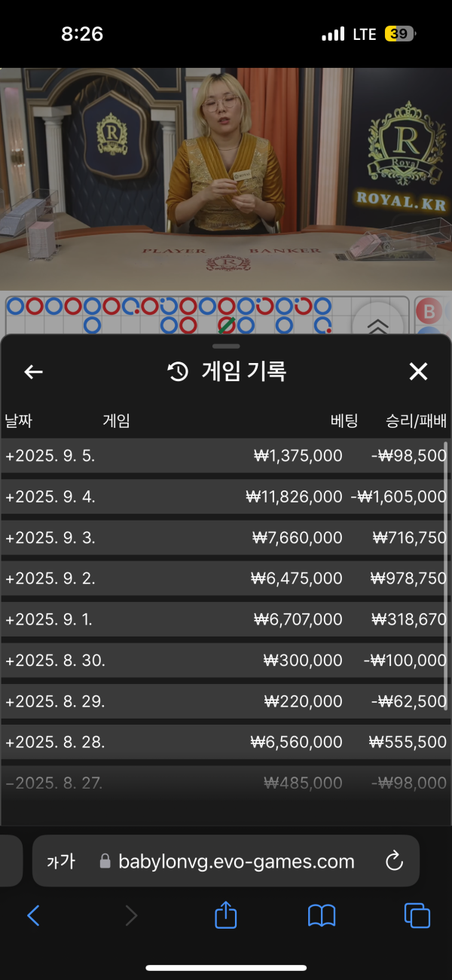Tap the history clock icon
Viewport: 452px width, 980px height.
pos(178,371)
